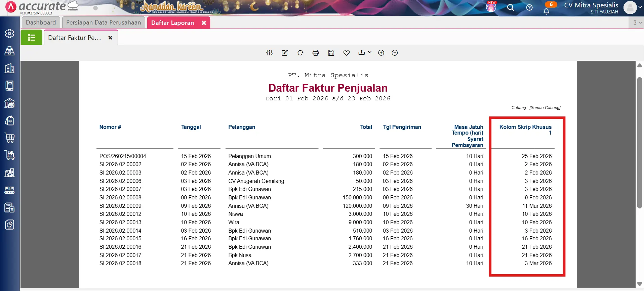Open the TAX module in sidebar

click(x=9, y=208)
